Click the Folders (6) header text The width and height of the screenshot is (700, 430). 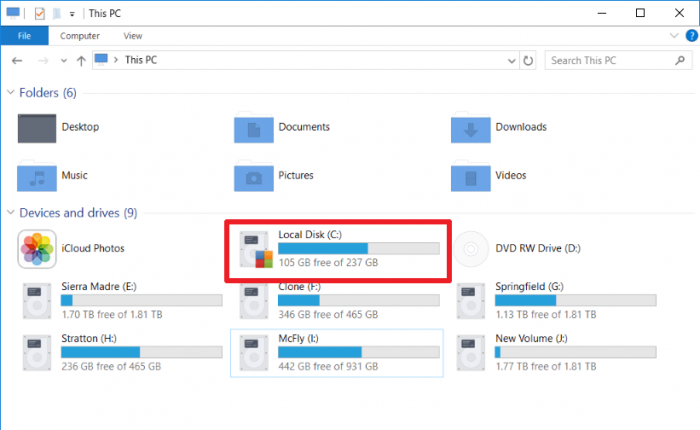click(48, 92)
